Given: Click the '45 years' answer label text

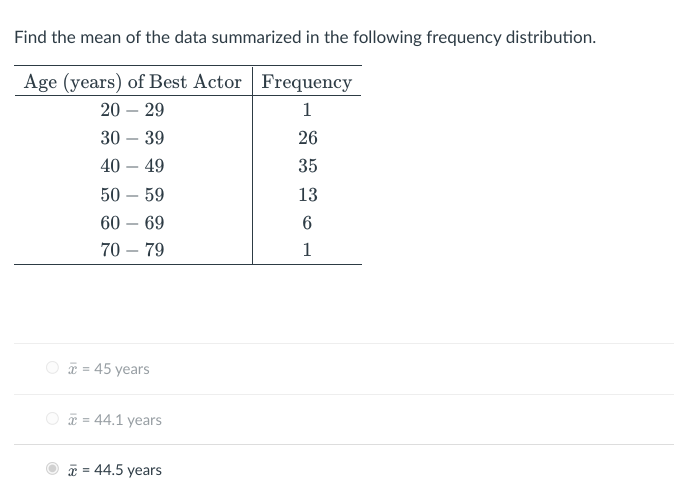Looking at the screenshot, I should [109, 369].
